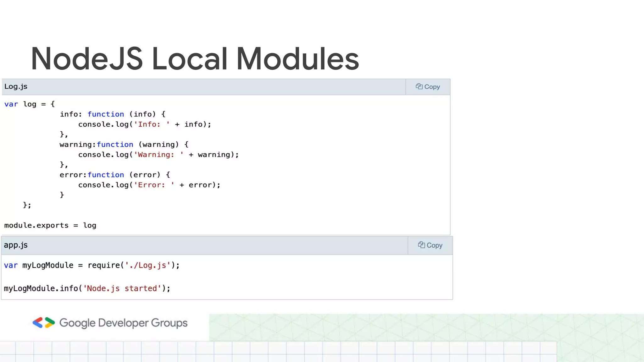
Task: Click the 'warning:function (warning) {' line
Action: (x=124, y=145)
